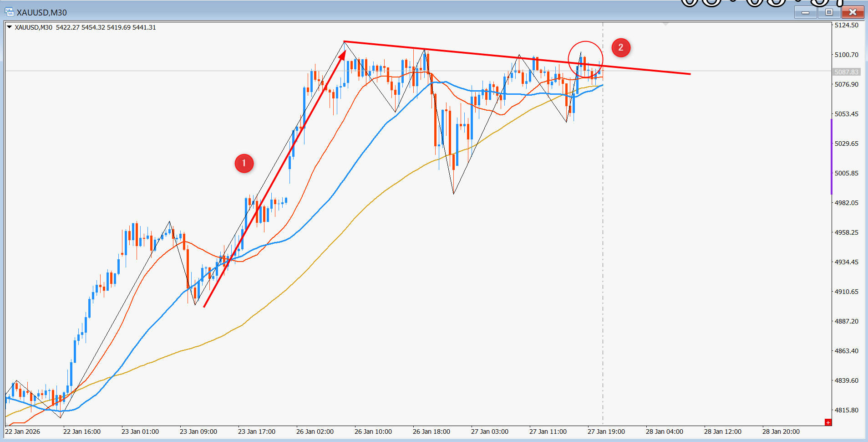Click price level 5005.85 on the scale
The width and height of the screenshot is (868, 442).
[846, 173]
